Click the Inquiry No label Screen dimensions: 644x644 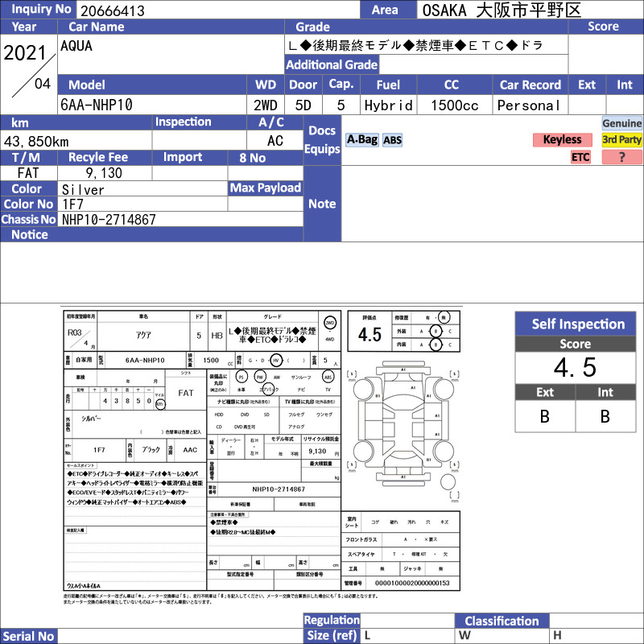click(38, 10)
